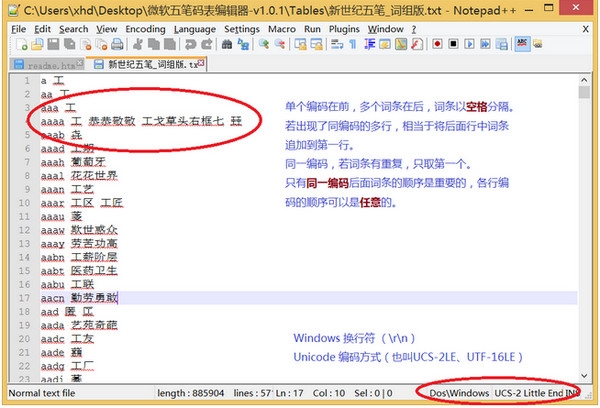Open the Function List icon
This screenshot has height=408, width=600.
click(417, 44)
